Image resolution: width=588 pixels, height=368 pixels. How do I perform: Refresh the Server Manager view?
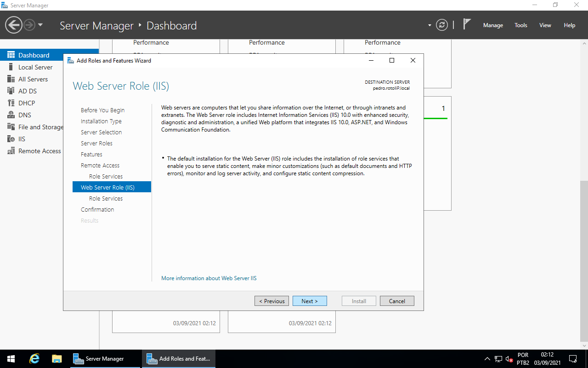(x=441, y=25)
